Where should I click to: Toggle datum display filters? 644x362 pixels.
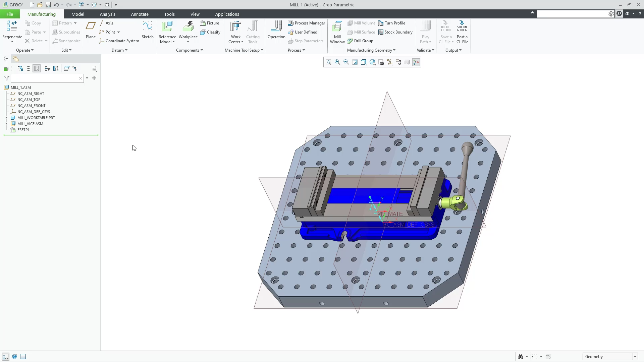click(390, 62)
